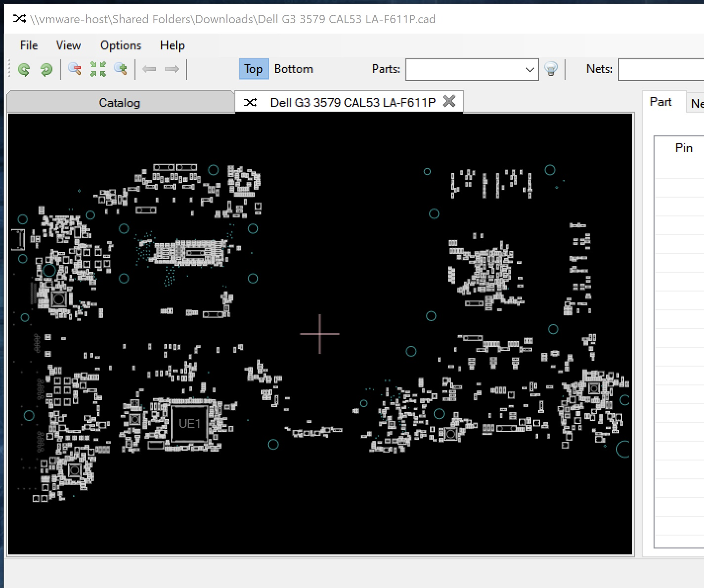
Task: Click the light bulb highlight icon beside Parts
Action: 551,69
